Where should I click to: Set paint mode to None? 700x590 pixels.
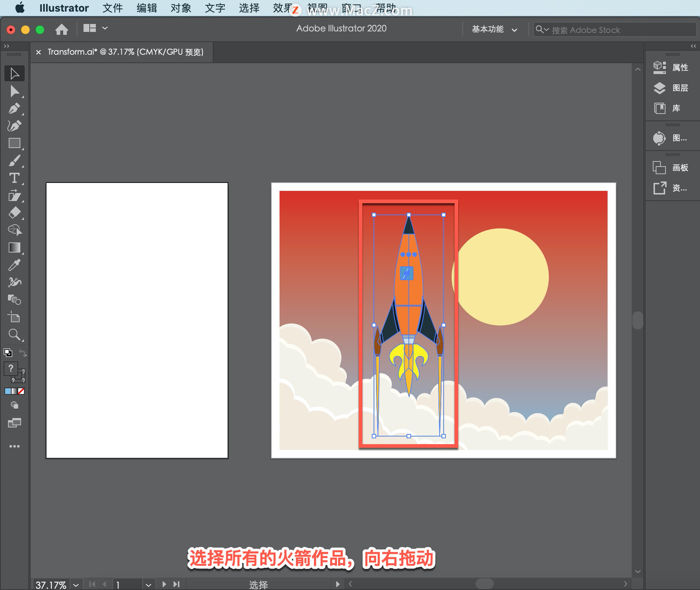pos(22,391)
